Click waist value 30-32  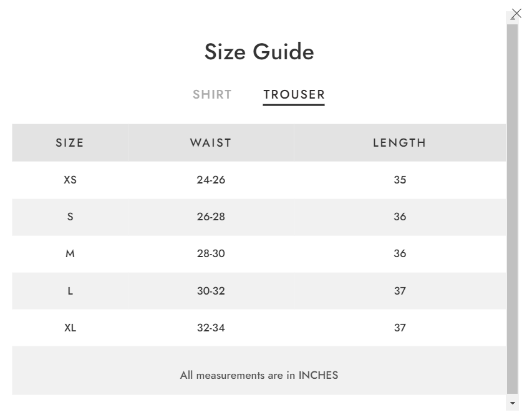pos(211,291)
